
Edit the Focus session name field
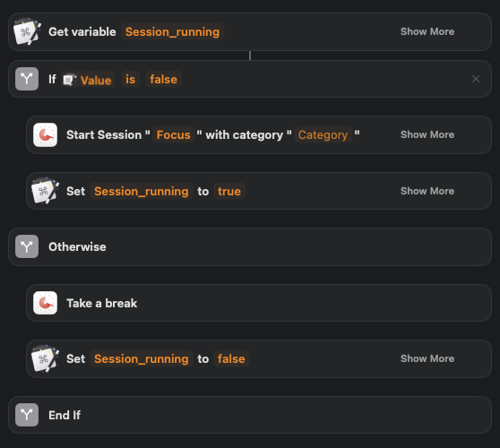pyautogui.click(x=174, y=134)
